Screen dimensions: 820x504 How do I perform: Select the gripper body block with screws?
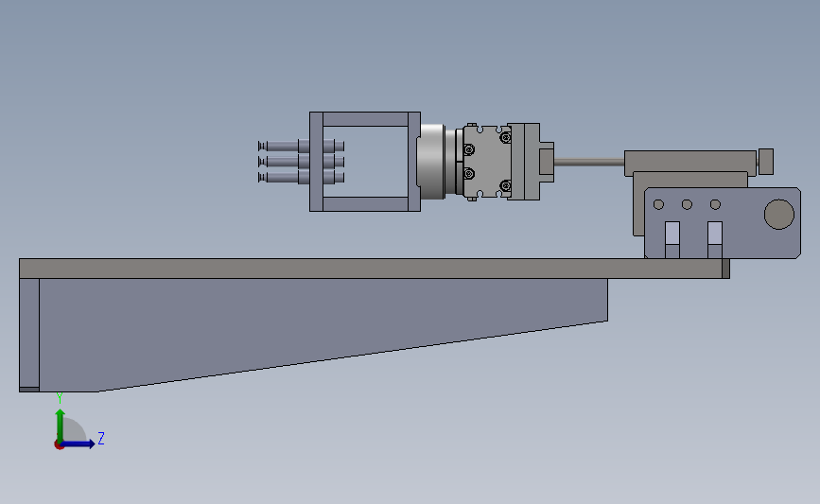(486, 162)
